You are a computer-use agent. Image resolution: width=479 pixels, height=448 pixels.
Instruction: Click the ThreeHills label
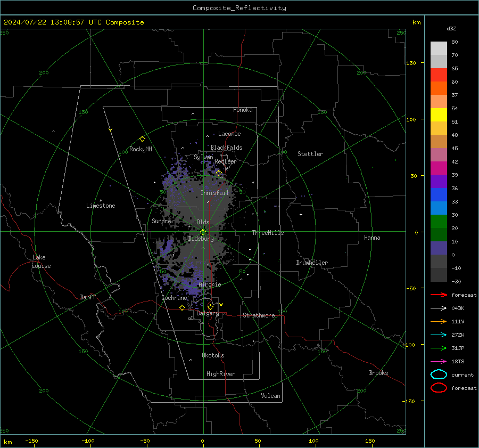[x=268, y=233]
